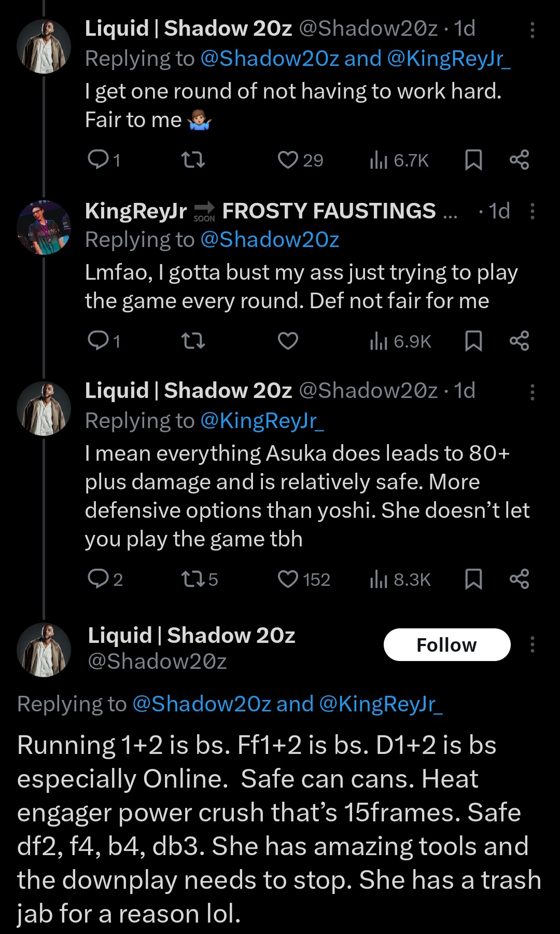The height and width of the screenshot is (934, 560).
Task: Share the tweet with 8.3K views
Action: 519,579
